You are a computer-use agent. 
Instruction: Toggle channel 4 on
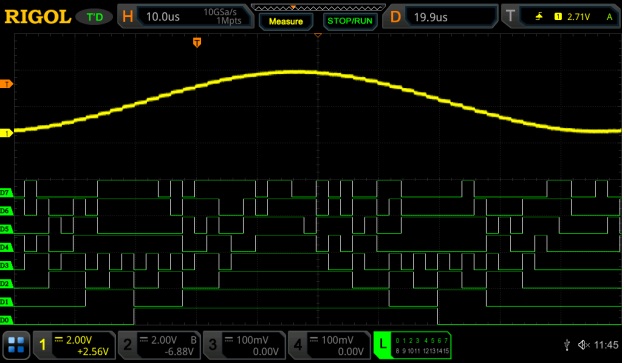coord(298,345)
